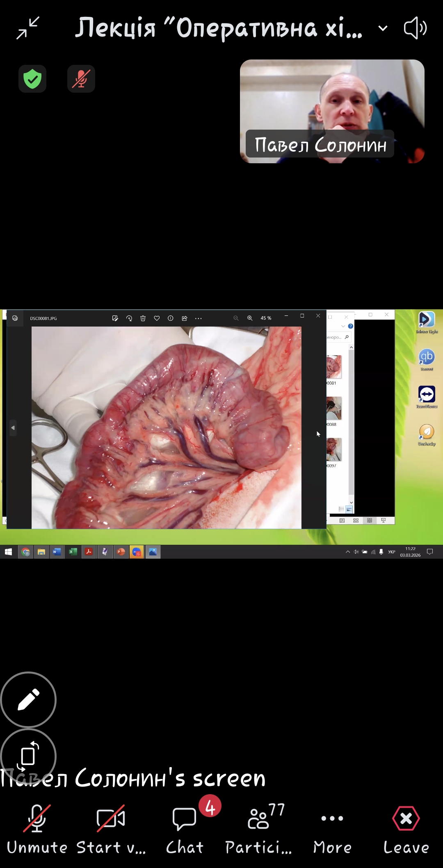Open the pencil annotation tool
Viewport: 443px width, 868px height.
pyautogui.click(x=28, y=699)
